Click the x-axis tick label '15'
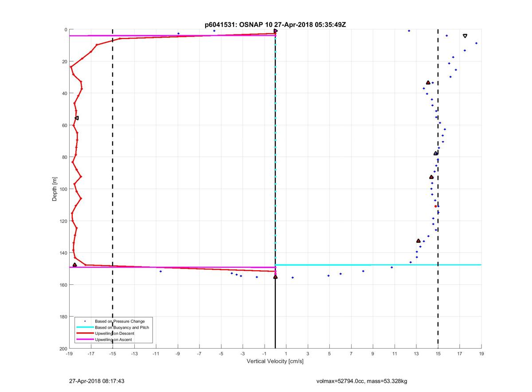Viewport: 532px width, 392px height. click(438, 353)
